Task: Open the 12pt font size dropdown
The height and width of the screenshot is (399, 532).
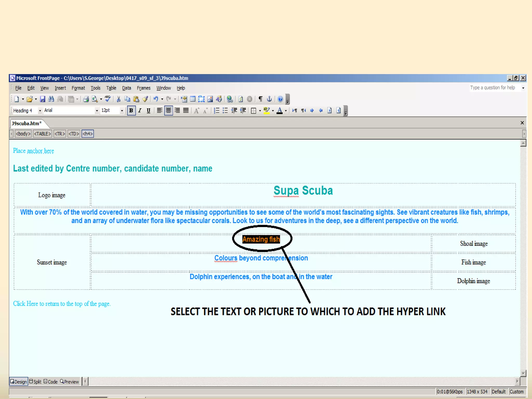Action: pos(122,111)
